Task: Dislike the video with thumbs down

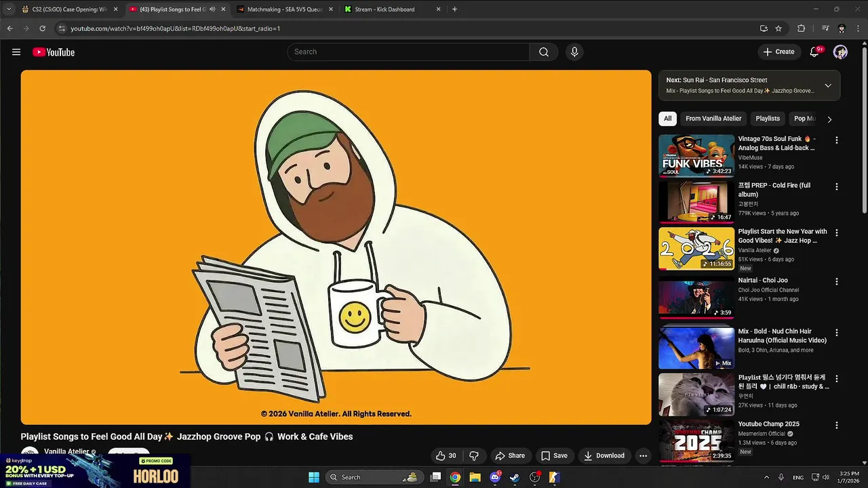Action: click(x=474, y=455)
